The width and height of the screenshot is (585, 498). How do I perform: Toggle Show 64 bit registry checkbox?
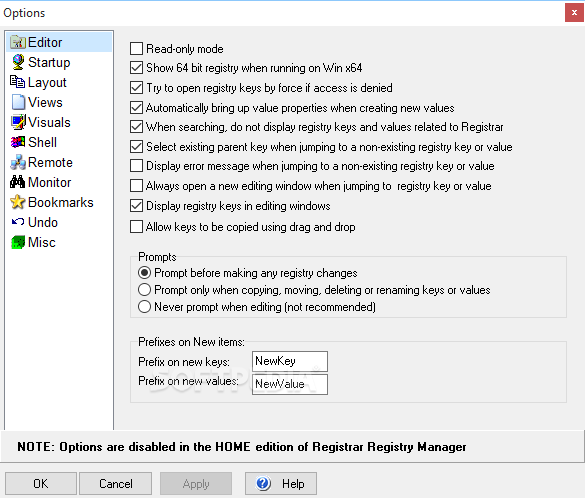137,68
